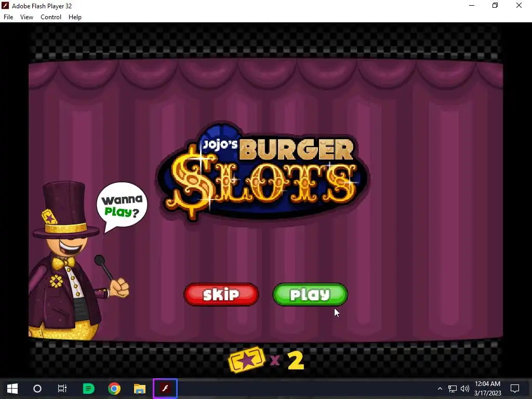Open the Windows Start menu

[x=12, y=389]
